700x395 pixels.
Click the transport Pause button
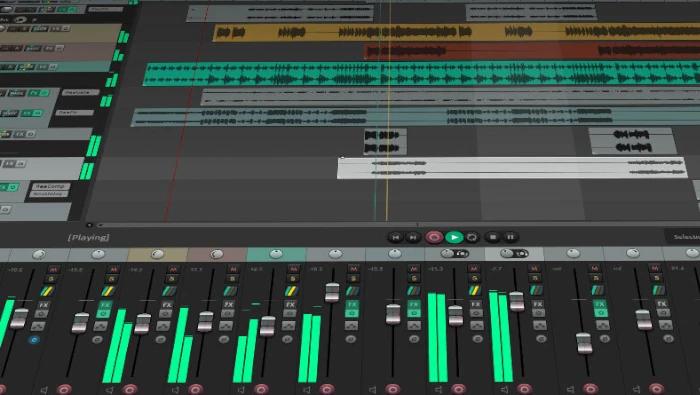(510, 237)
